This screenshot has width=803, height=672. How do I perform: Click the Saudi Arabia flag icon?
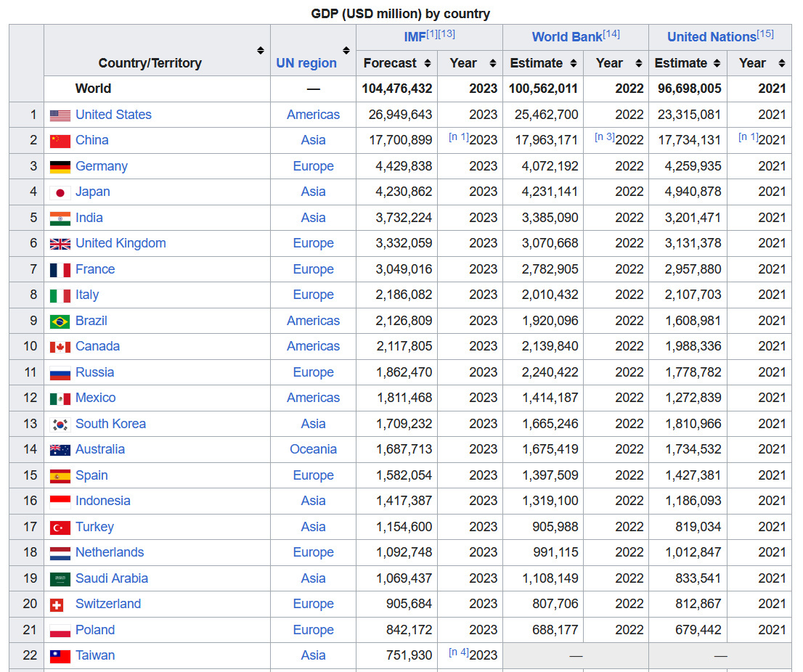[60, 579]
